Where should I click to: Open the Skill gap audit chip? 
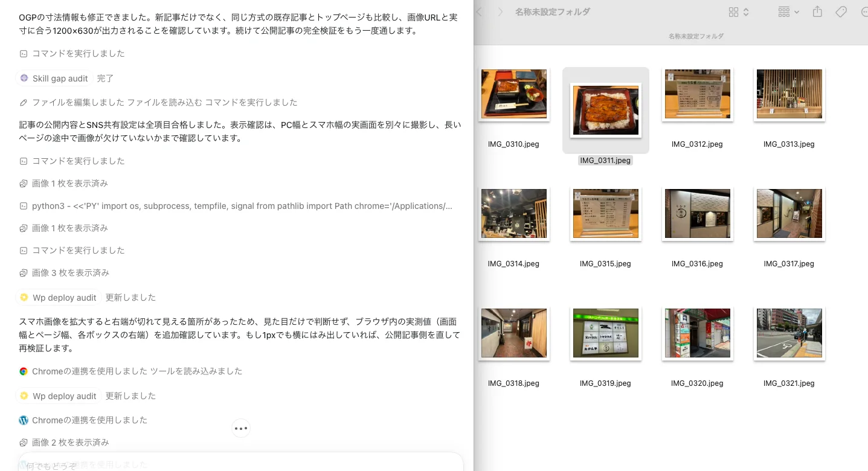tap(54, 78)
